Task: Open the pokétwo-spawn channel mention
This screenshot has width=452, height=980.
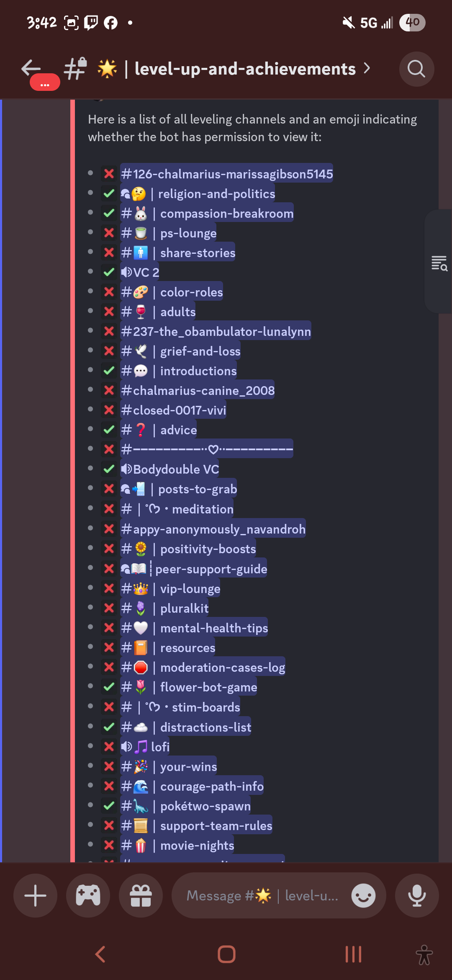Action: 185,806
